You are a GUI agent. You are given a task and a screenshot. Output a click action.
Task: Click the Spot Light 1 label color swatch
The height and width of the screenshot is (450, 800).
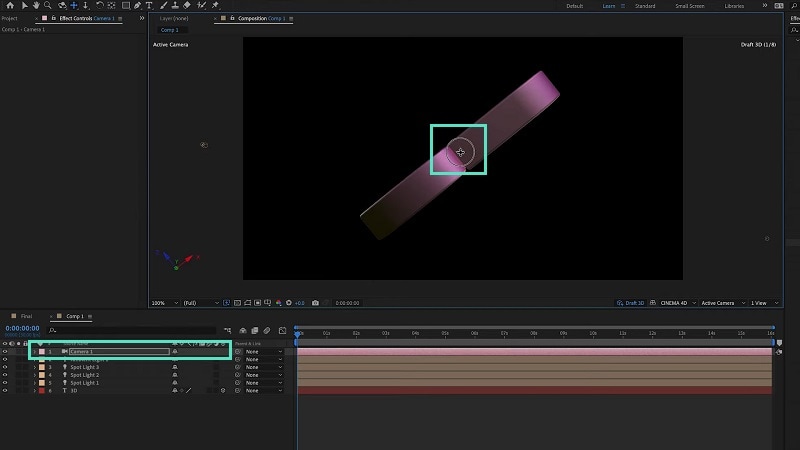[41, 383]
